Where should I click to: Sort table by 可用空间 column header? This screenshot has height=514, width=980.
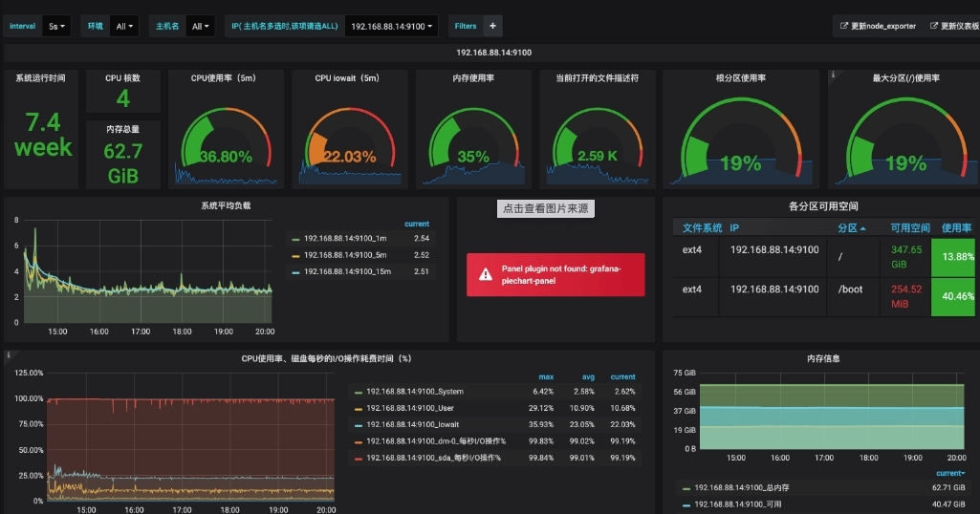[909, 228]
